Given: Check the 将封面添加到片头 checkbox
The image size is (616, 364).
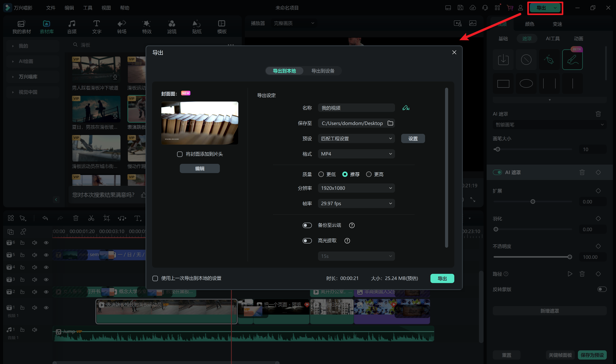Looking at the screenshot, I should click(180, 154).
